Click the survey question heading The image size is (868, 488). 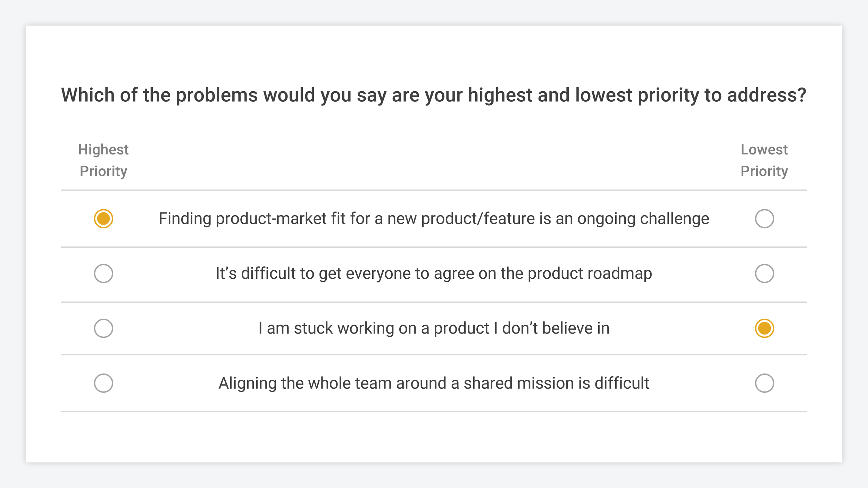(434, 95)
